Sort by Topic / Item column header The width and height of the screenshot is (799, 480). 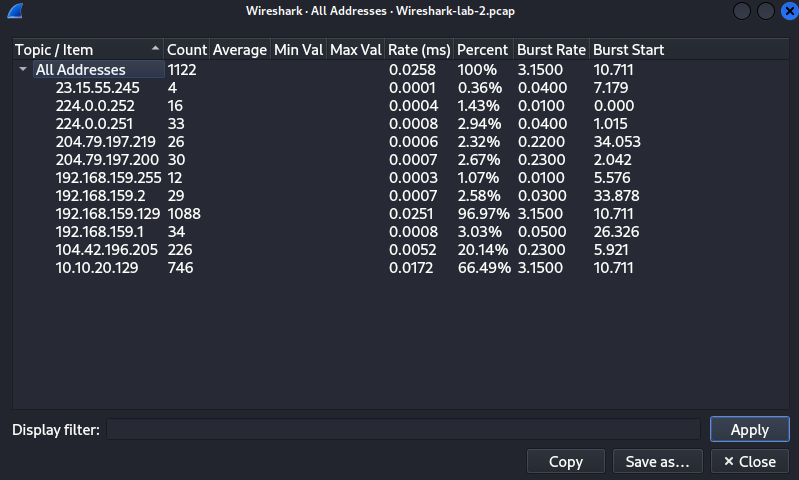pyautogui.click(x=88, y=49)
